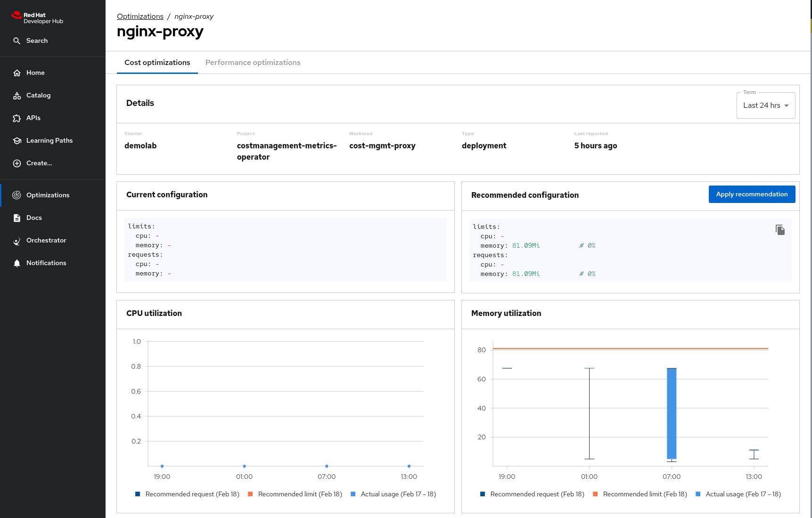Open Orchestrator using its sidebar icon
The image size is (812, 518).
pyautogui.click(x=17, y=241)
